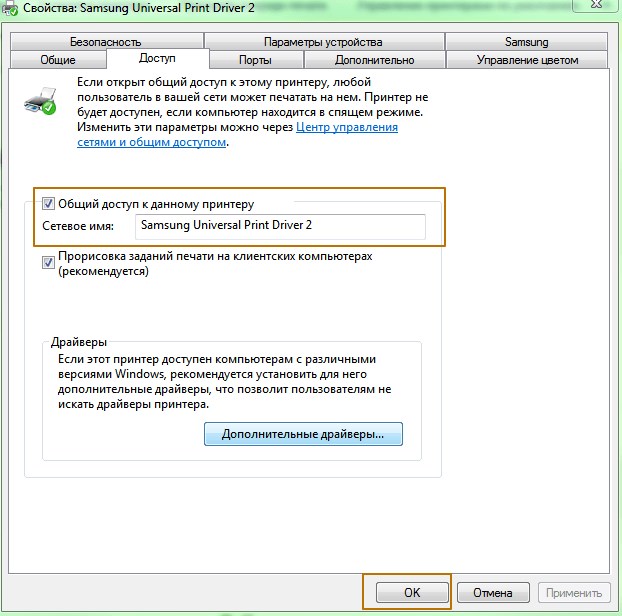Toggle rendering print jobs on client computers

(48, 263)
